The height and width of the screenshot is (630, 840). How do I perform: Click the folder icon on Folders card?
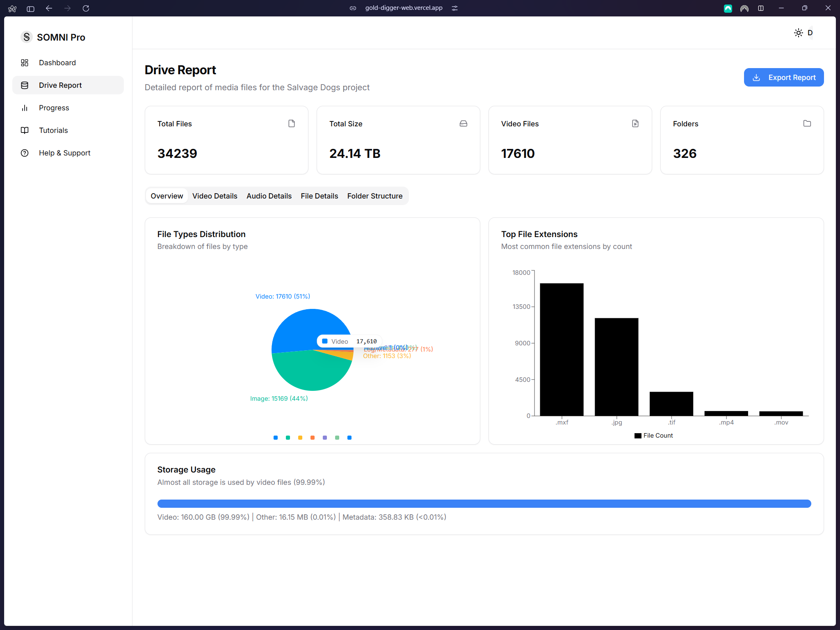(x=807, y=123)
